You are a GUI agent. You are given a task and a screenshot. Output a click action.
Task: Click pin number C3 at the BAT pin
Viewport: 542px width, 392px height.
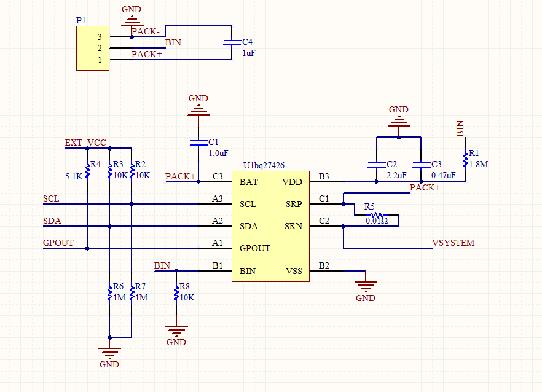click(218, 176)
